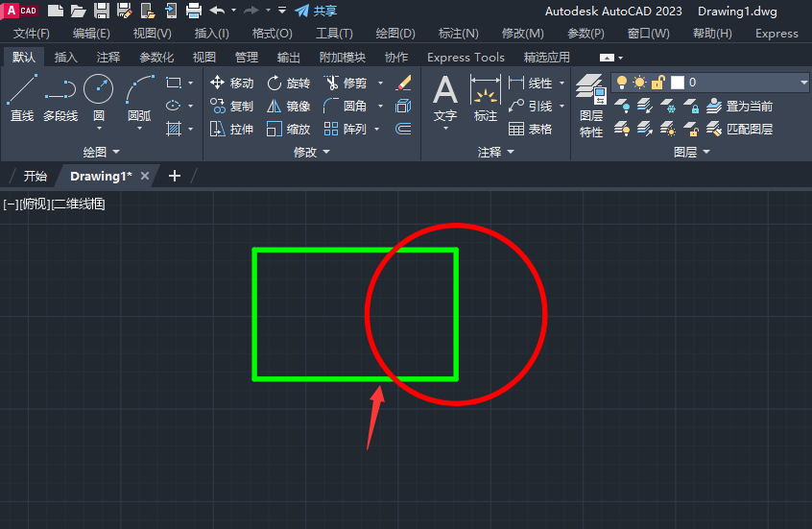
Task: Click Match Layer (匹配图层) button
Action: click(x=739, y=129)
